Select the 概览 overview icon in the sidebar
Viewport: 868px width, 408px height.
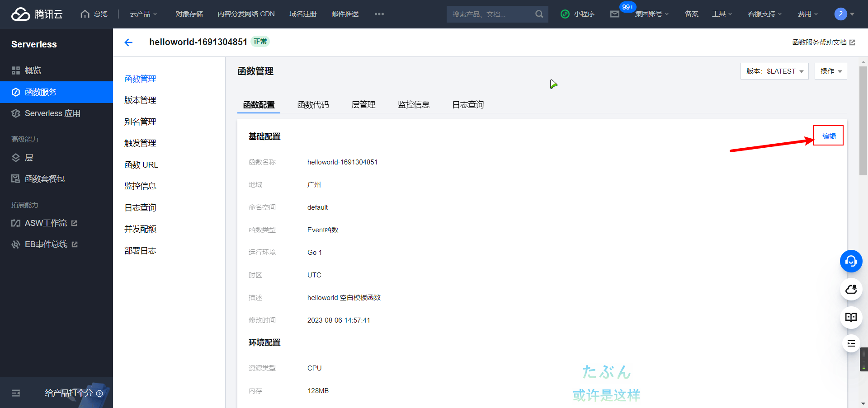15,70
